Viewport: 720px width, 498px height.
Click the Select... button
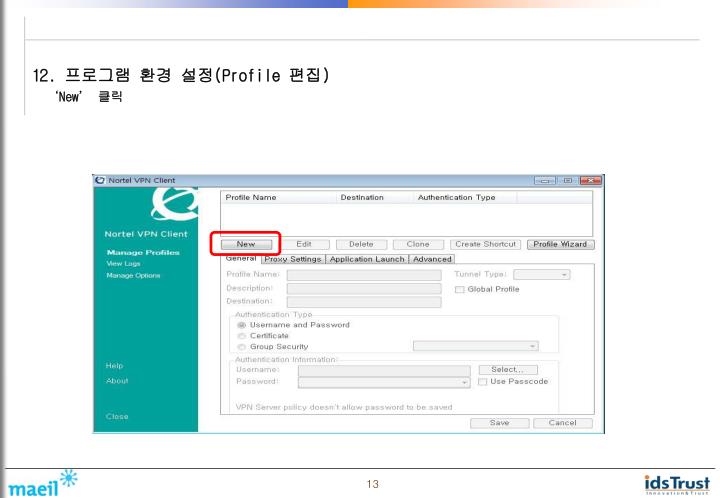[x=508, y=369]
